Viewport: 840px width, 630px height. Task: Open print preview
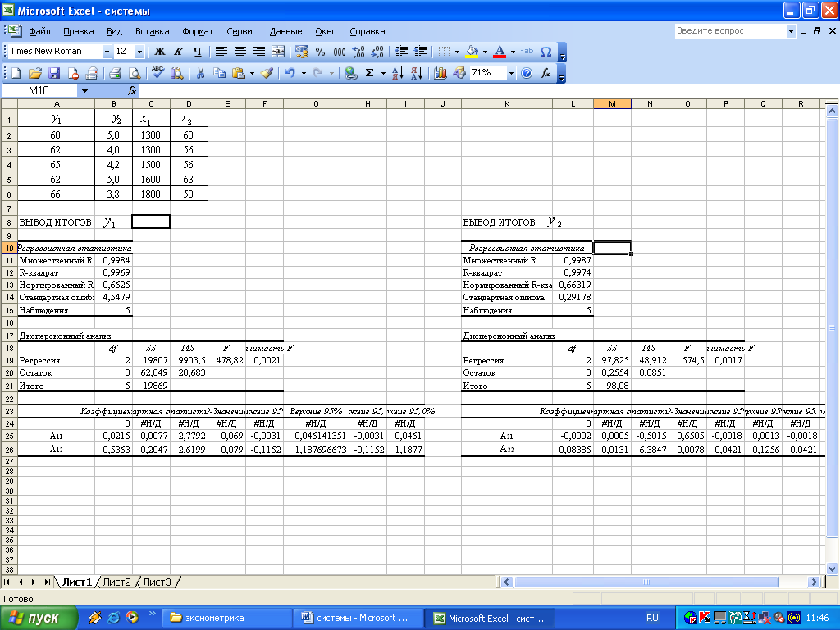(135, 73)
